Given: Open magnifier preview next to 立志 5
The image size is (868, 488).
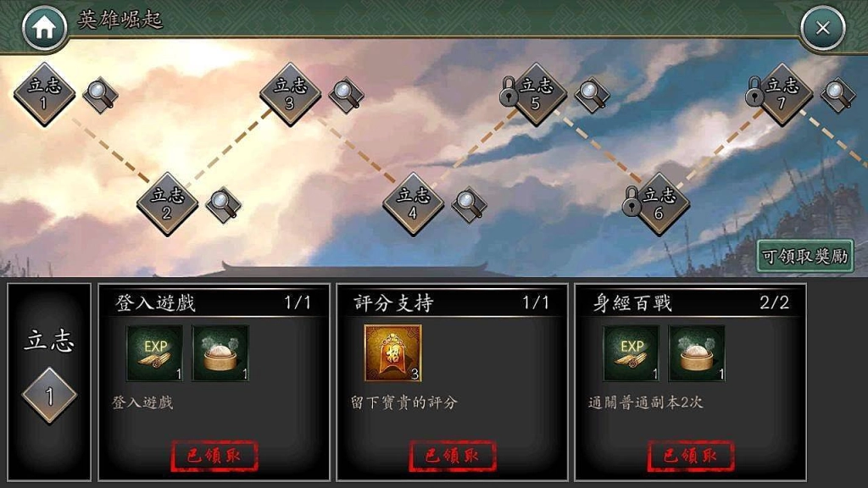Looking at the screenshot, I should click(x=592, y=95).
